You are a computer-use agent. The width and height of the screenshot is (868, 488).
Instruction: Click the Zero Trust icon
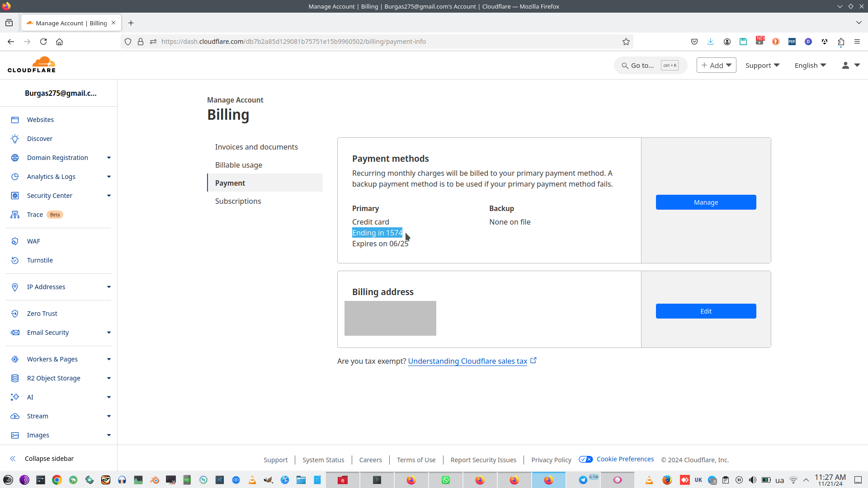15,314
